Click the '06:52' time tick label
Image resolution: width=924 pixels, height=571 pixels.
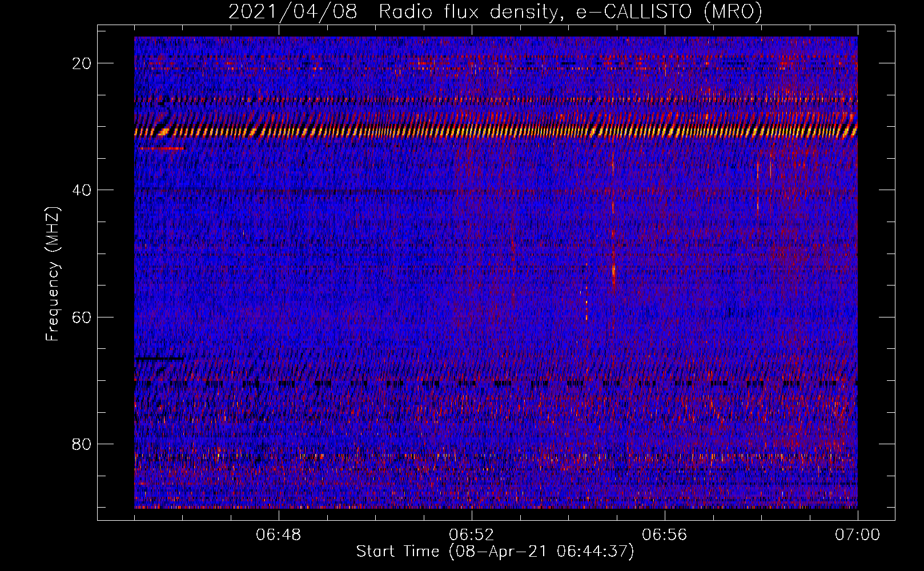click(472, 534)
